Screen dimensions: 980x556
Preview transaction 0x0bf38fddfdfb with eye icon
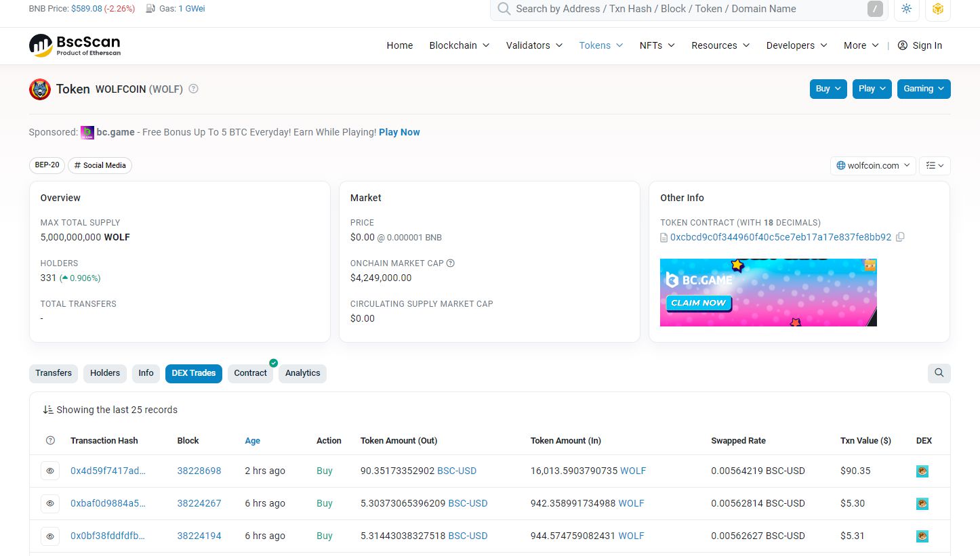click(x=50, y=536)
